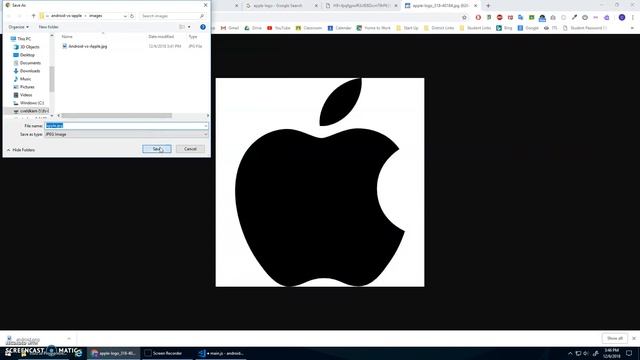
Task: Click Save button
Action: point(157,149)
